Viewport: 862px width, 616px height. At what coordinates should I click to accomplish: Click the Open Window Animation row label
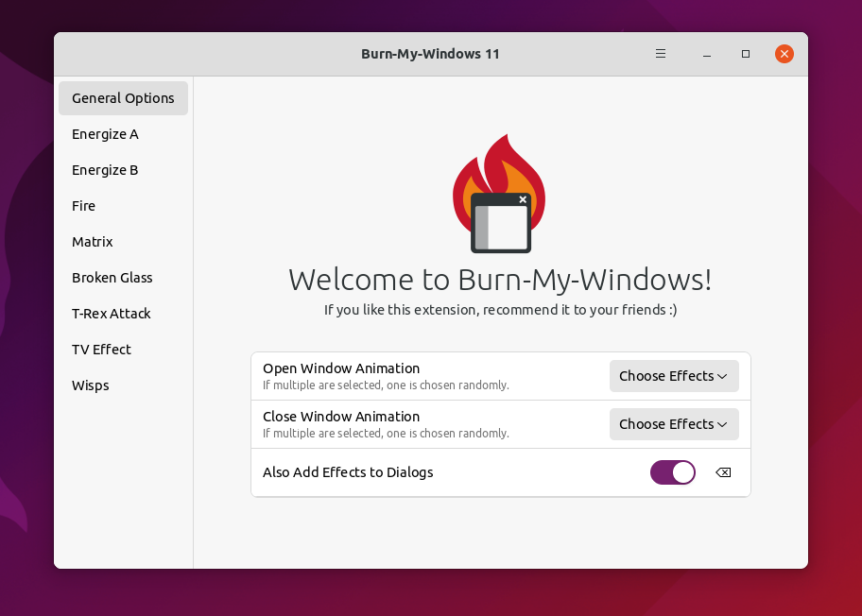pos(341,368)
